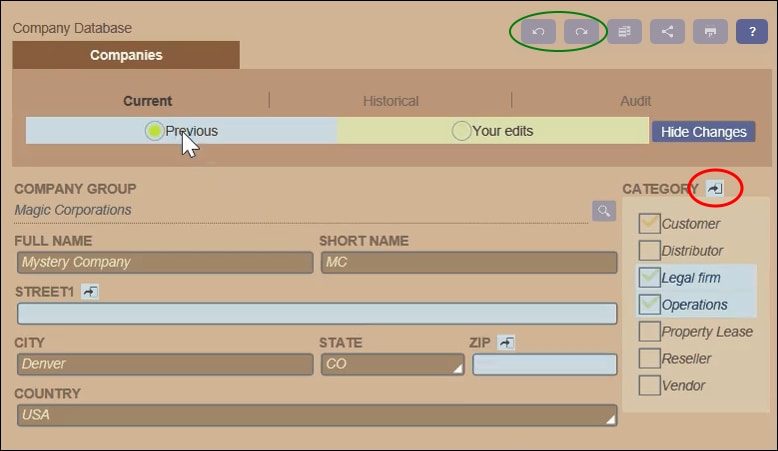Open the STATE dropdown showing CO
The image size is (778, 451).
(391, 364)
